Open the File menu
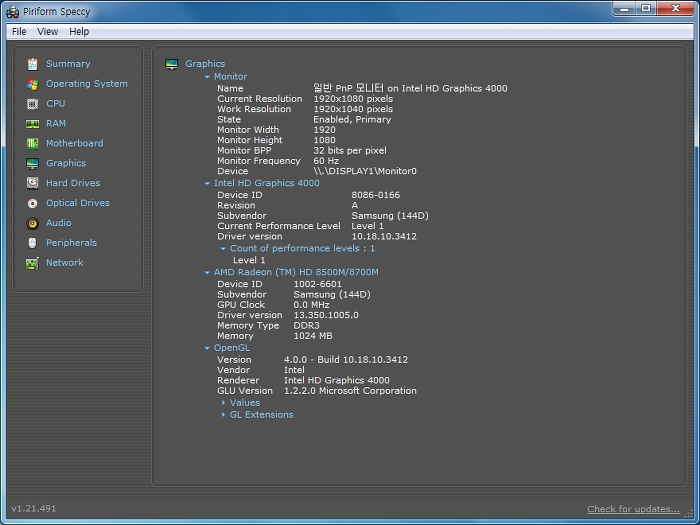This screenshot has width=700, height=525. coord(19,32)
